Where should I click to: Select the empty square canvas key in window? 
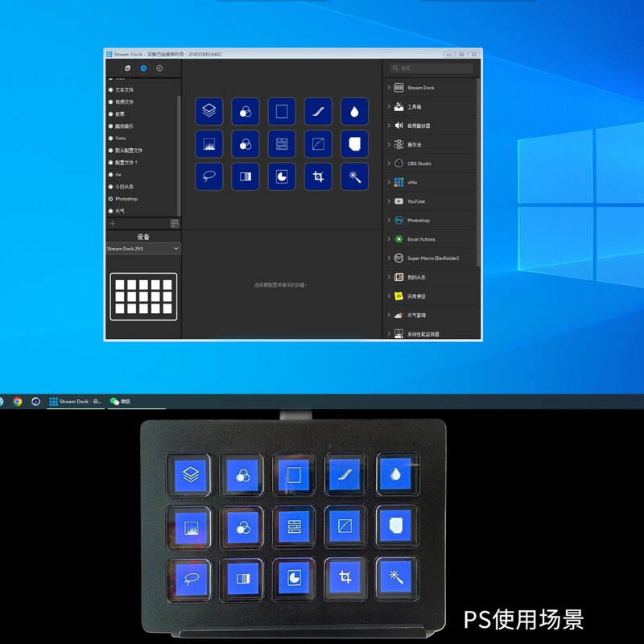coord(282,111)
